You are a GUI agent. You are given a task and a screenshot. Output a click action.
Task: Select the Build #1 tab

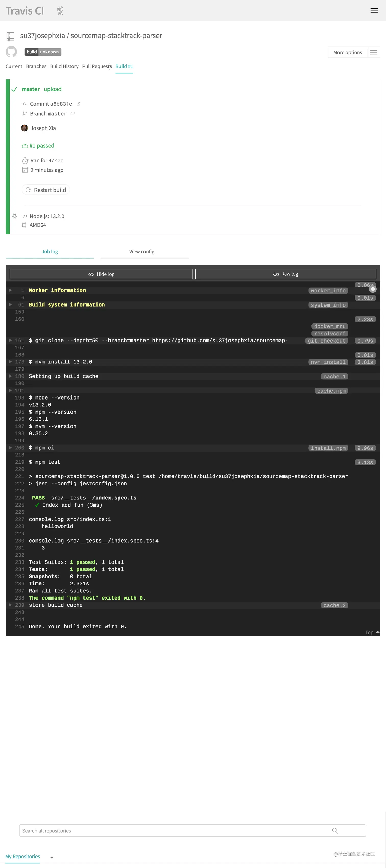(x=124, y=66)
